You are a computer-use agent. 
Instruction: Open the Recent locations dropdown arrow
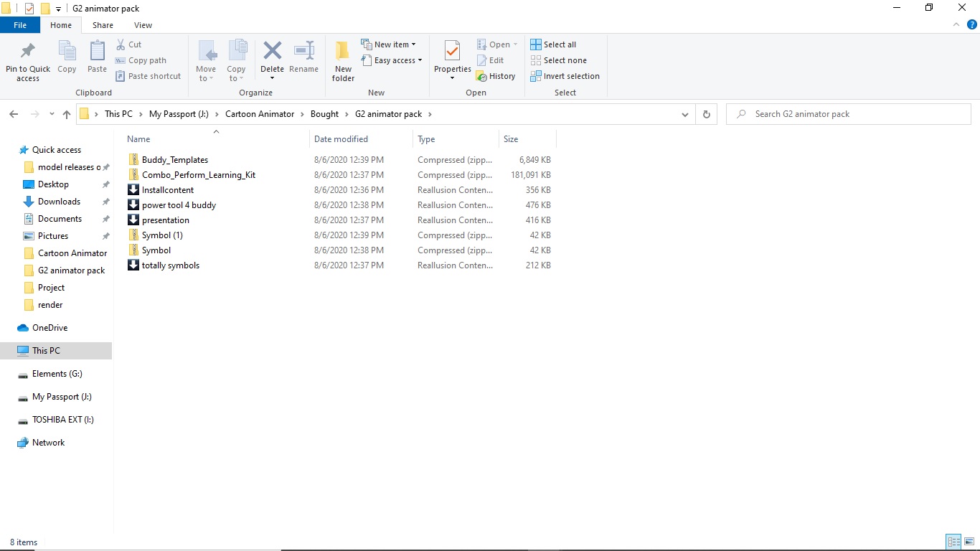(x=52, y=114)
